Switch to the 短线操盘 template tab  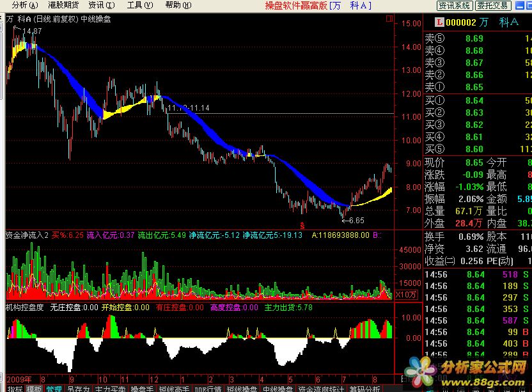click(242, 389)
